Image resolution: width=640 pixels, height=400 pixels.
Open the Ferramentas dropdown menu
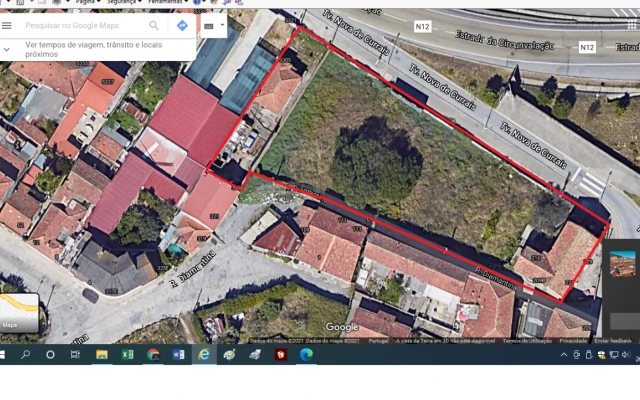(169, 3)
